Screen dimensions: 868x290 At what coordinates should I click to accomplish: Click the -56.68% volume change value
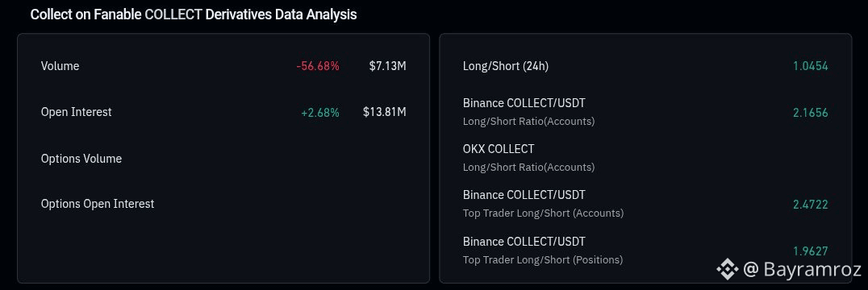[318, 66]
